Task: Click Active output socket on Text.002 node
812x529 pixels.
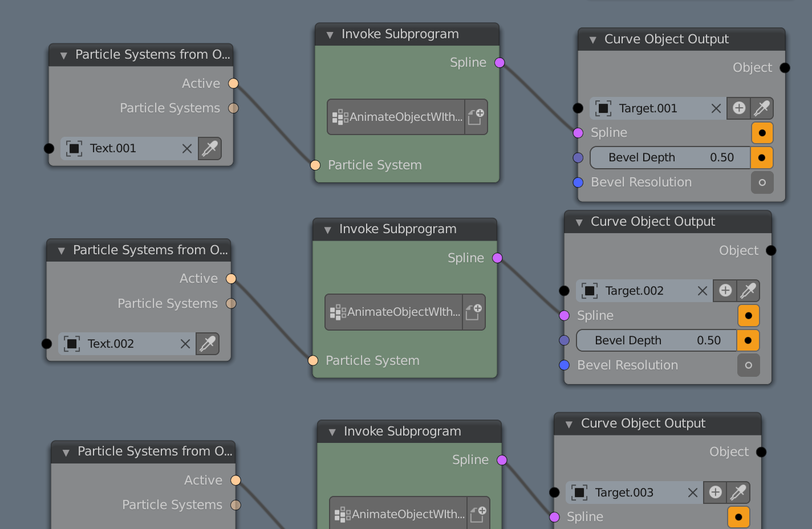Action: click(231, 279)
